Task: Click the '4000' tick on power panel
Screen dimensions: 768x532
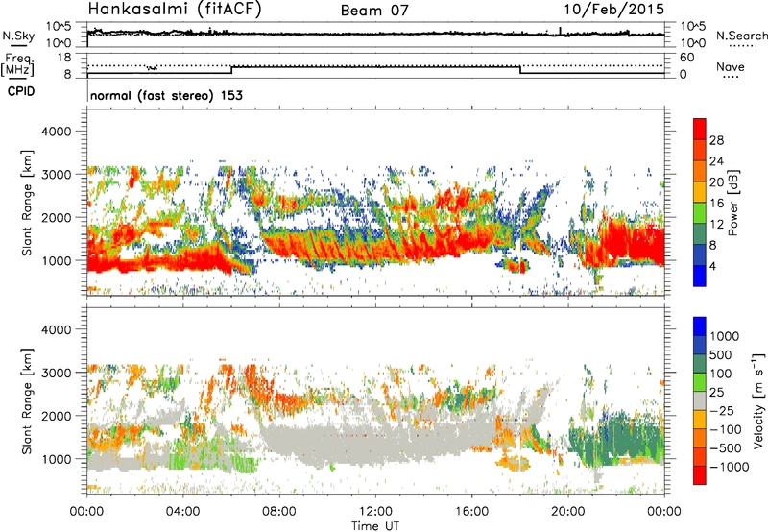Action: 56,132
